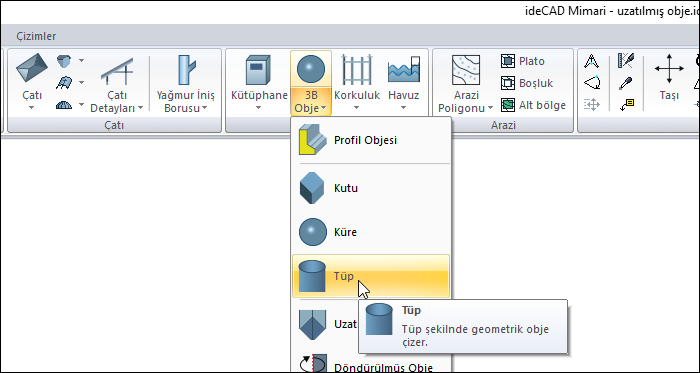Expand the Korkuluk dropdown arrow
The height and width of the screenshot is (373, 700).
pos(357,108)
